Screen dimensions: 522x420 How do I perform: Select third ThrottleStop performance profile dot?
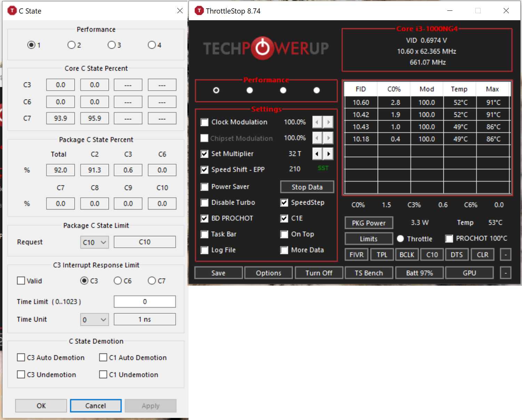click(x=283, y=90)
